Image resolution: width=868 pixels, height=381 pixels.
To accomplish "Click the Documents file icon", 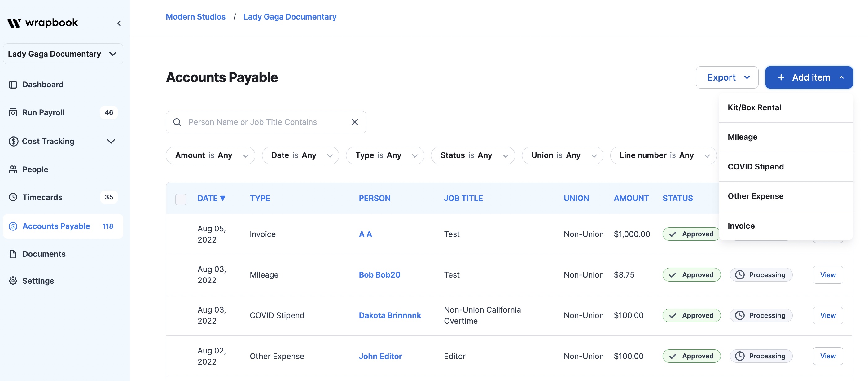I will (x=13, y=254).
